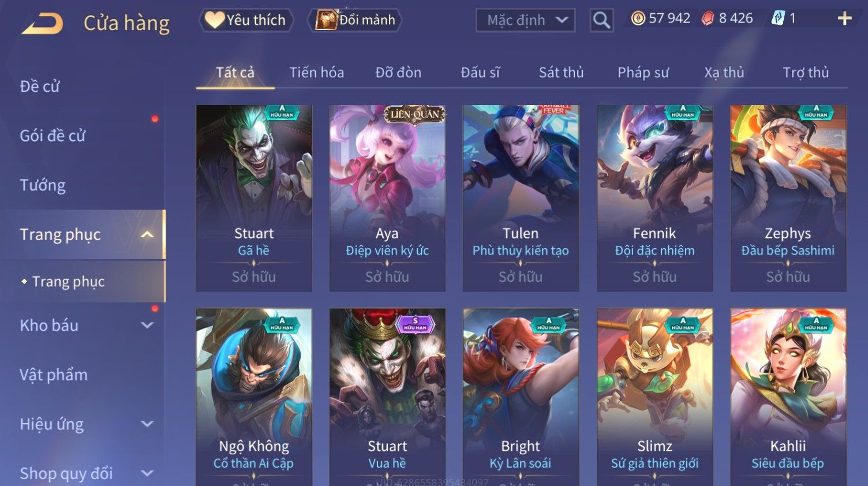
Task: Open Yêu thích favorites heart button
Action: [x=246, y=20]
